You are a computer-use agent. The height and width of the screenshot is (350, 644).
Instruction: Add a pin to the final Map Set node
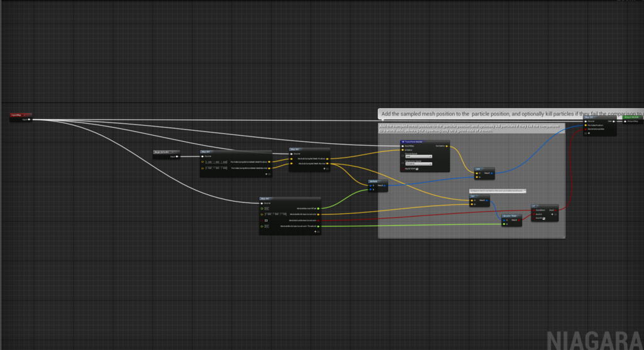pos(589,133)
